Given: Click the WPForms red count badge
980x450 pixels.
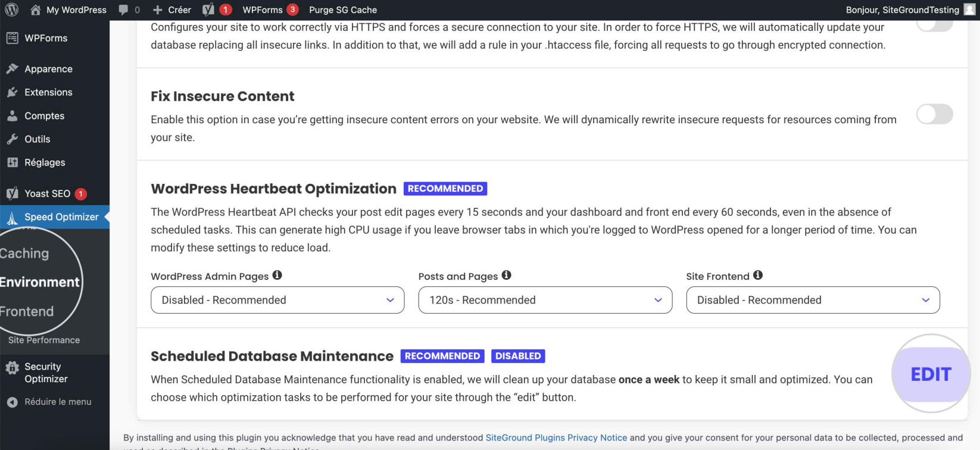Looking at the screenshot, I should pyautogui.click(x=292, y=10).
